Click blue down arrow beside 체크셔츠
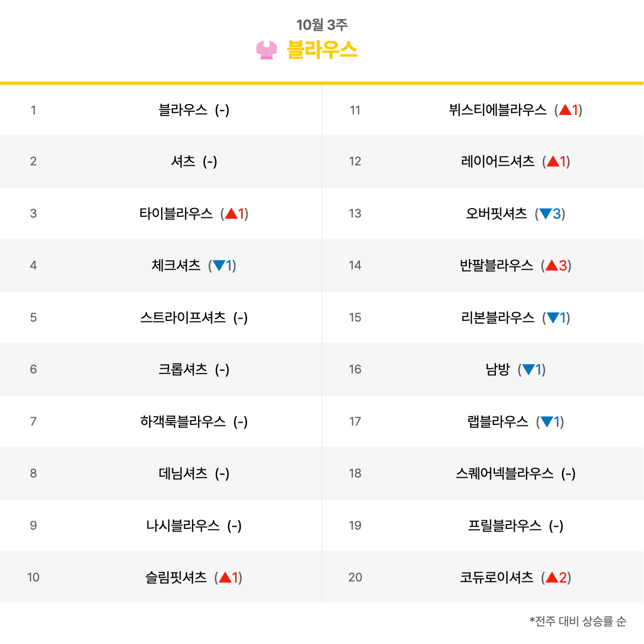 [x=219, y=266]
